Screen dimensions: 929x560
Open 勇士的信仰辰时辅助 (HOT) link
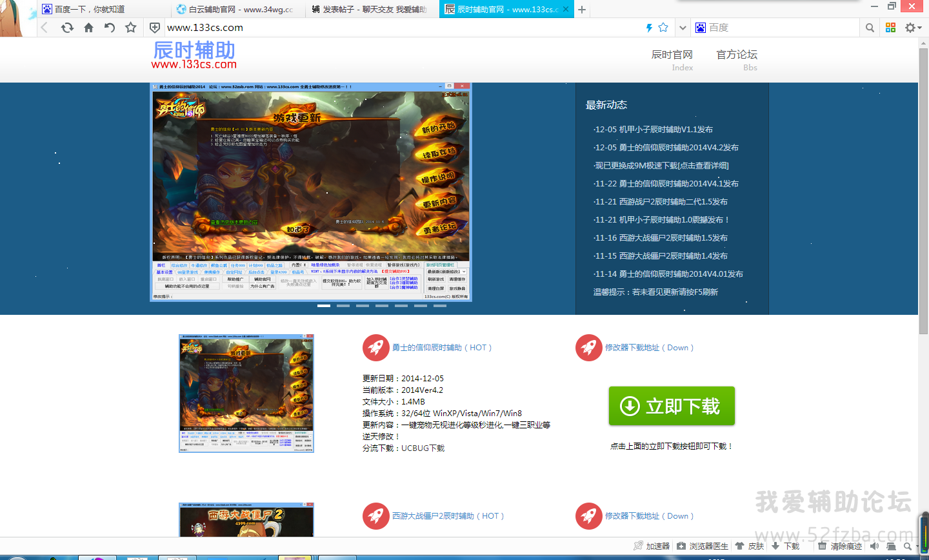click(x=442, y=348)
